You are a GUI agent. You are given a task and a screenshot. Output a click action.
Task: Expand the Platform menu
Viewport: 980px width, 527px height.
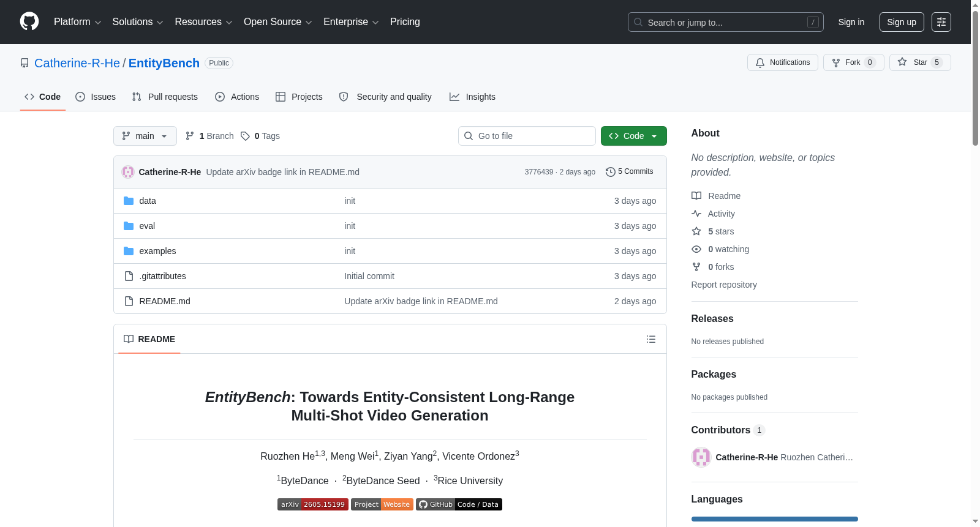pos(78,22)
